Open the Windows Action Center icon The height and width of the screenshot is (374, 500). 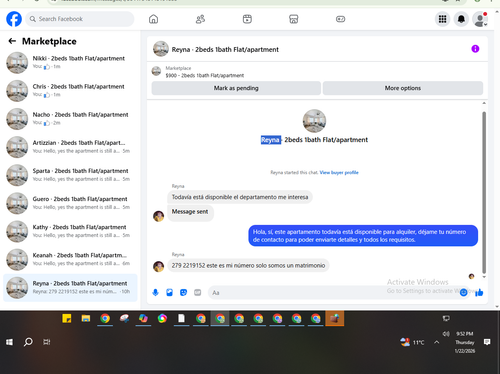click(487, 342)
